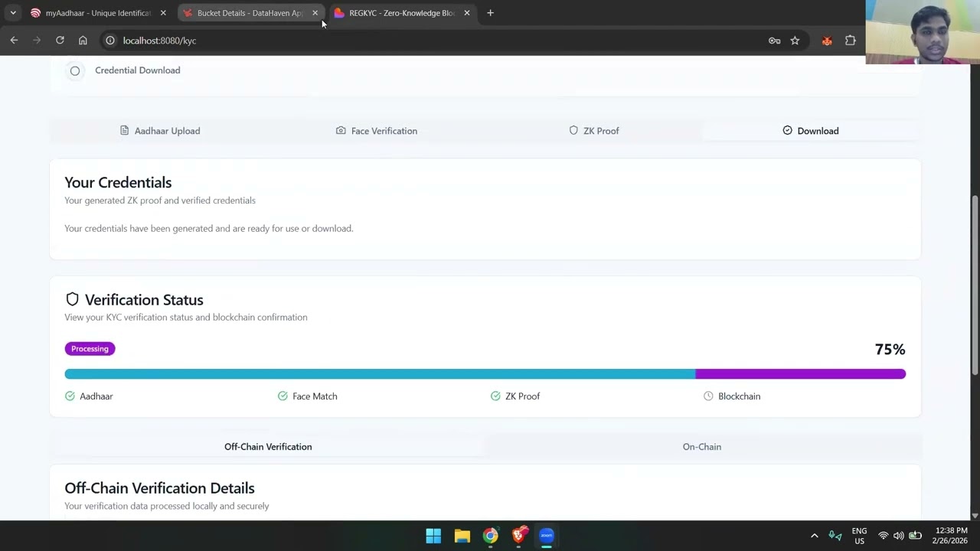The height and width of the screenshot is (551, 980).
Task: Open the ENG US language switcher
Action: tap(859, 536)
